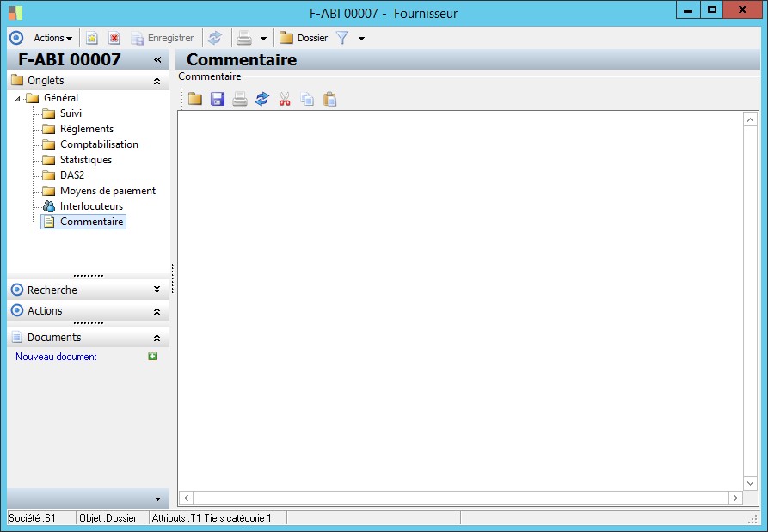Click the green plus add document icon
Image resolution: width=768 pixels, height=532 pixels.
152,357
